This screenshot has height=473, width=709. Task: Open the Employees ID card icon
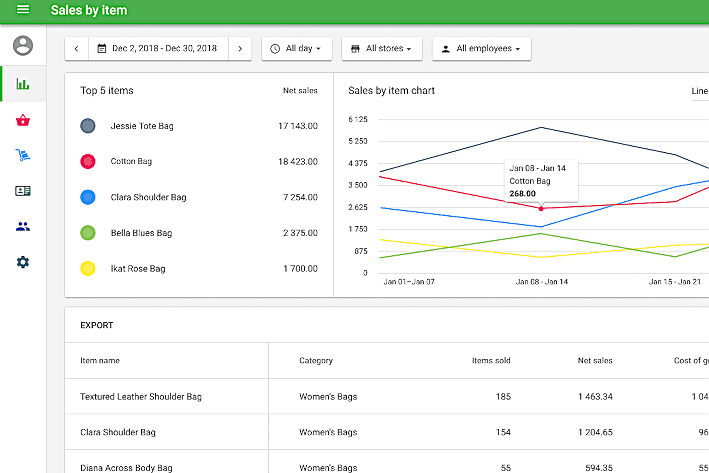point(23,191)
